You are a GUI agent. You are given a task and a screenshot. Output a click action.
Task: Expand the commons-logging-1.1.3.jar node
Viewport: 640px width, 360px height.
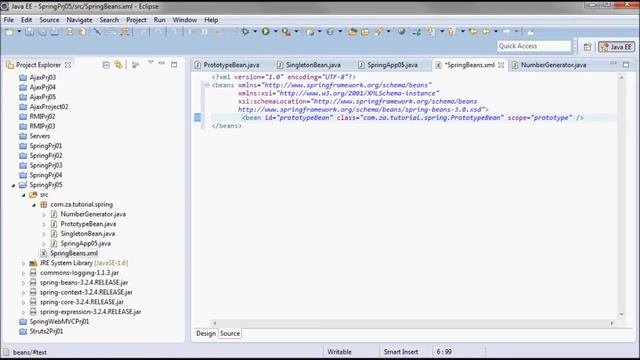pyautogui.click(x=24, y=273)
